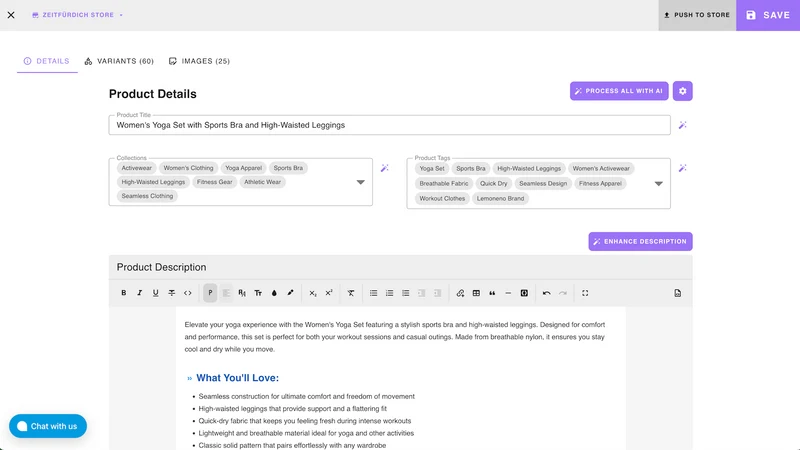Select the Lemoneno Brand tag chip
Image resolution: width=800 pixels, height=450 pixels.
(x=500, y=198)
